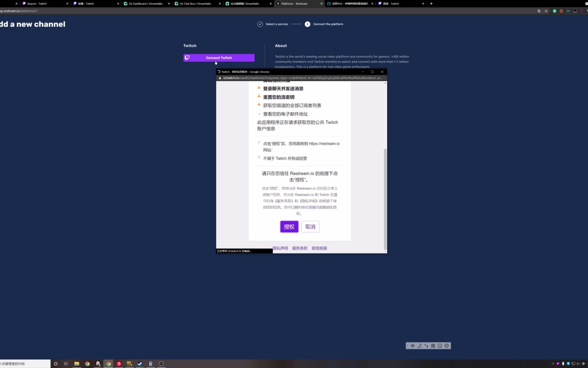This screenshot has height=368, width=588.
Task: Click the IME moon half-width icon
Action: tap(419, 346)
